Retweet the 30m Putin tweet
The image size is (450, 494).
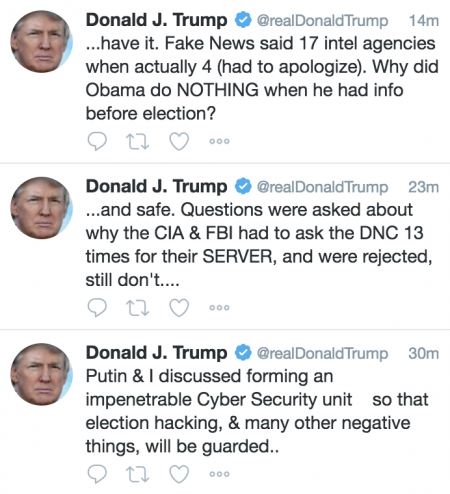pyautogui.click(x=137, y=474)
